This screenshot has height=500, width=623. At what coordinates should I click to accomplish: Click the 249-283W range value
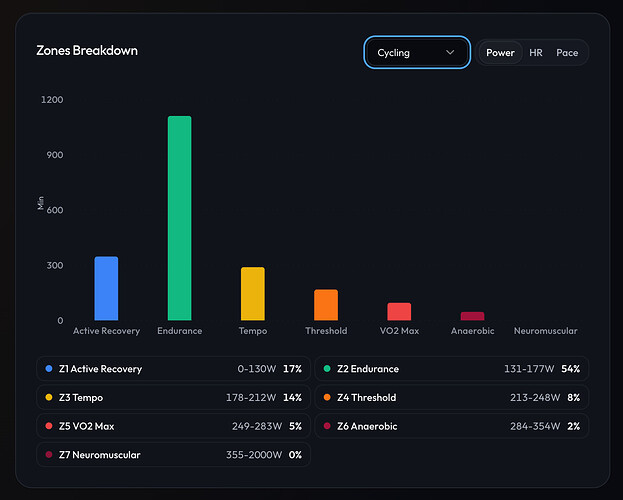pyautogui.click(x=257, y=426)
